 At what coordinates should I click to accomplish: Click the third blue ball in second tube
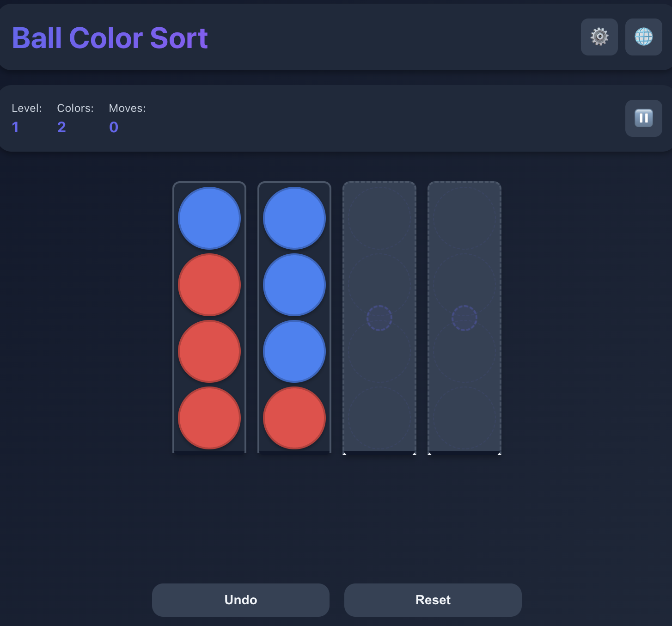[294, 351]
